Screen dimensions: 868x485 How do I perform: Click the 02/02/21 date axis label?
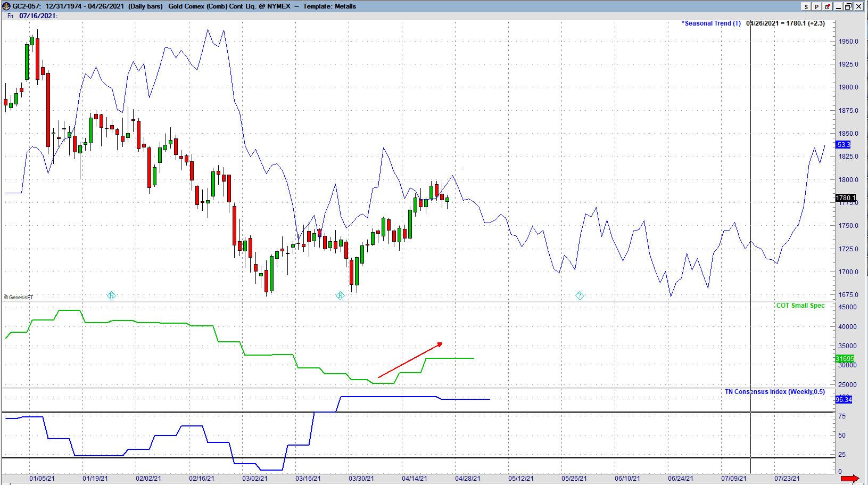tap(148, 479)
